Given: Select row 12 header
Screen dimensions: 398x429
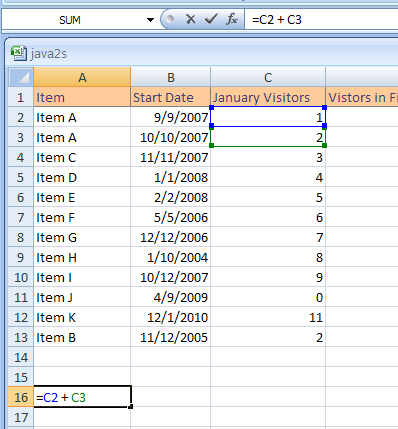Looking at the screenshot, I should pos(20,317).
